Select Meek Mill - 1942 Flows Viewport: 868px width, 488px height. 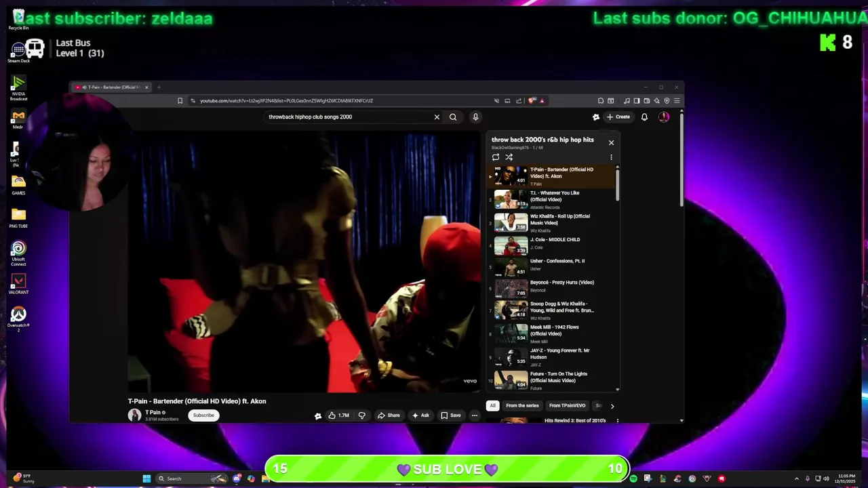pyautogui.click(x=552, y=334)
